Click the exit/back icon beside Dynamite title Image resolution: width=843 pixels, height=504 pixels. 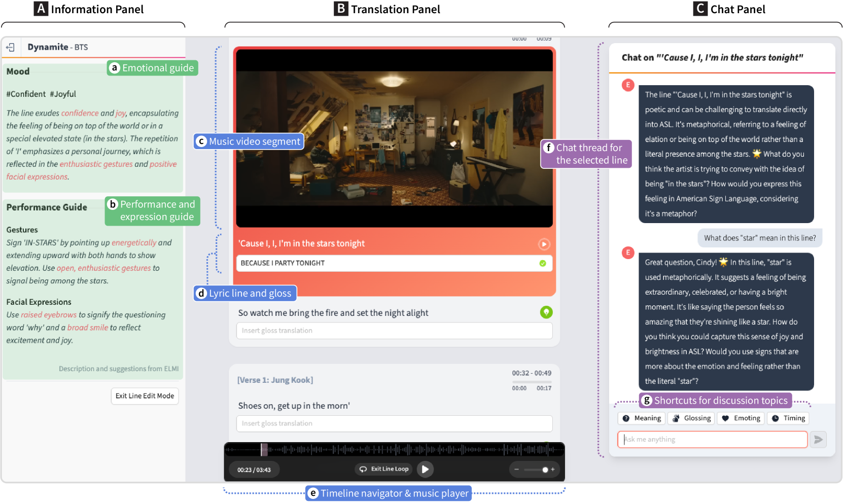tap(10, 47)
